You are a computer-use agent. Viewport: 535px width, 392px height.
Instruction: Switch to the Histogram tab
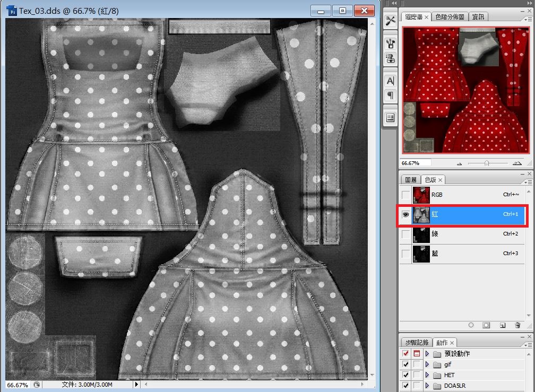[x=450, y=16]
